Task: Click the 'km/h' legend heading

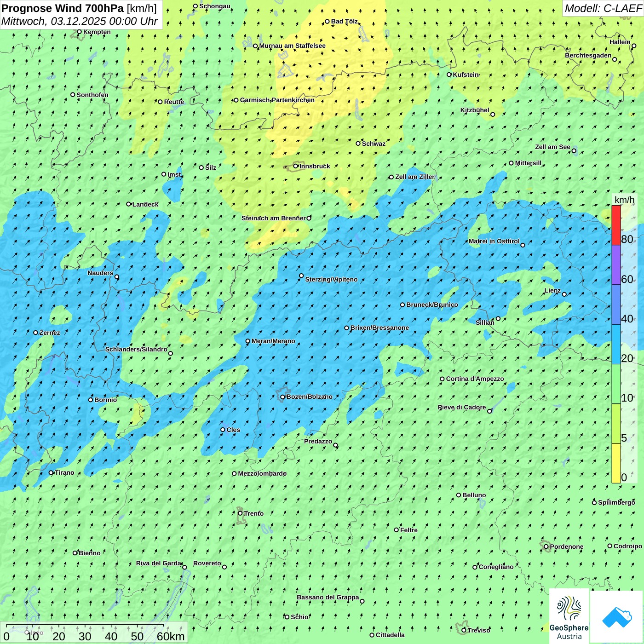Action: [x=624, y=200]
